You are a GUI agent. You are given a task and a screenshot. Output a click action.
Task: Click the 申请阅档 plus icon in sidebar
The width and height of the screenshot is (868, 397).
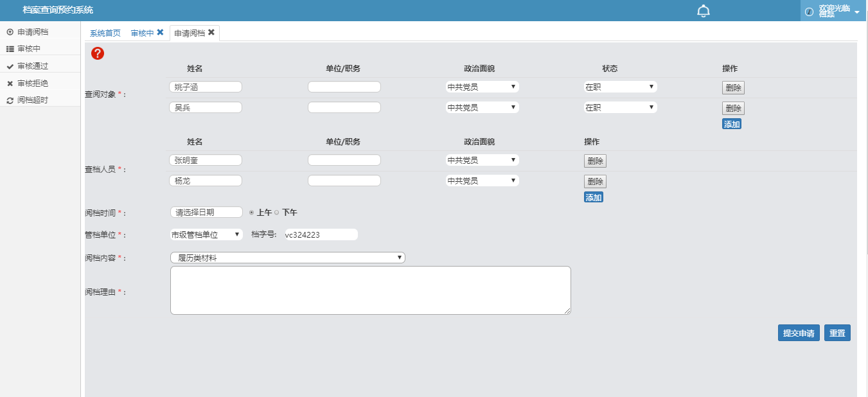10,31
